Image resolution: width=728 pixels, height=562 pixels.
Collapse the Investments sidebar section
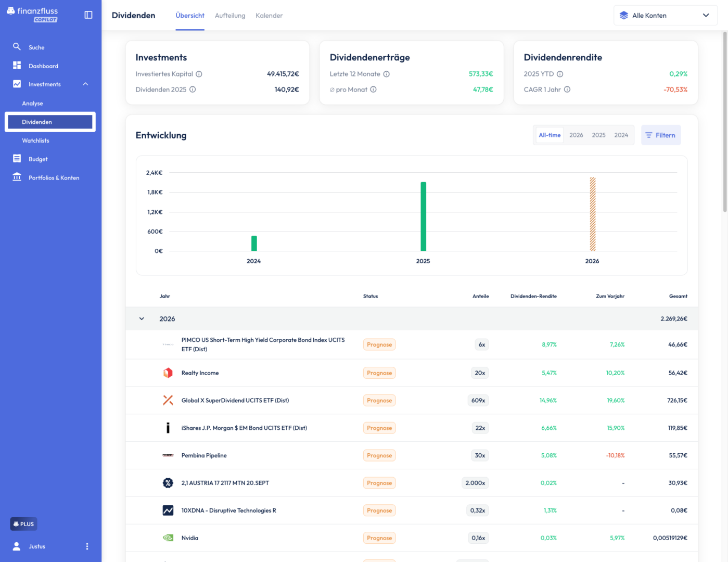[x=85, y=84]
